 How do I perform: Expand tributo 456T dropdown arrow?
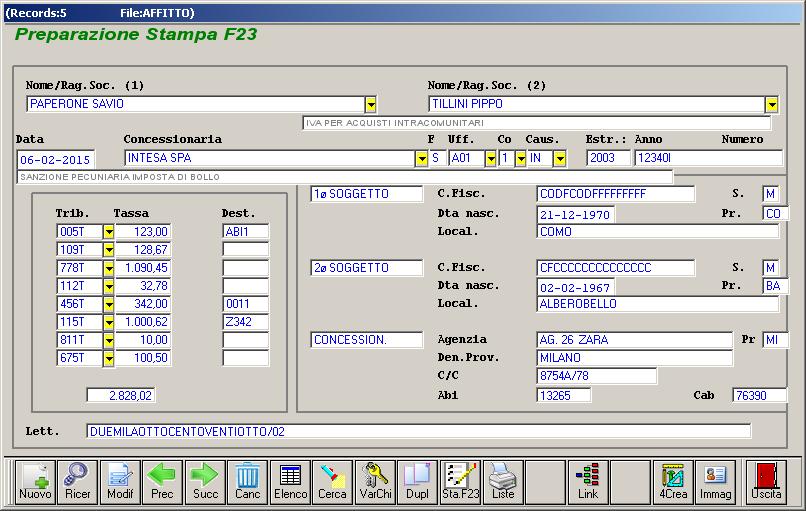pos(108,304)
